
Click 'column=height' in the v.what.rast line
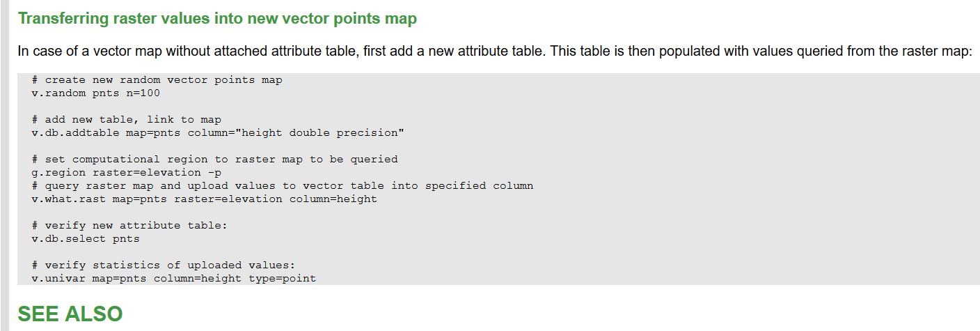click(333, 199)
